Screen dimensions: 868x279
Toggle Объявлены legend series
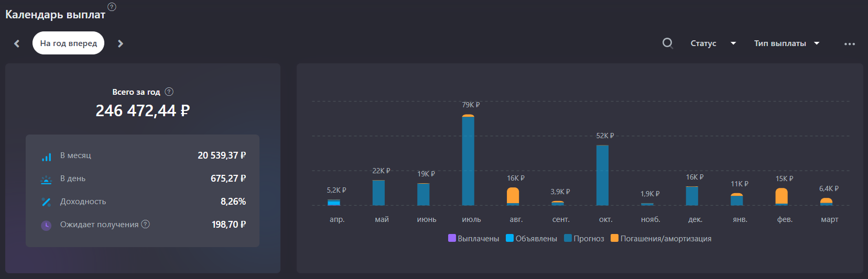point(531,238)
